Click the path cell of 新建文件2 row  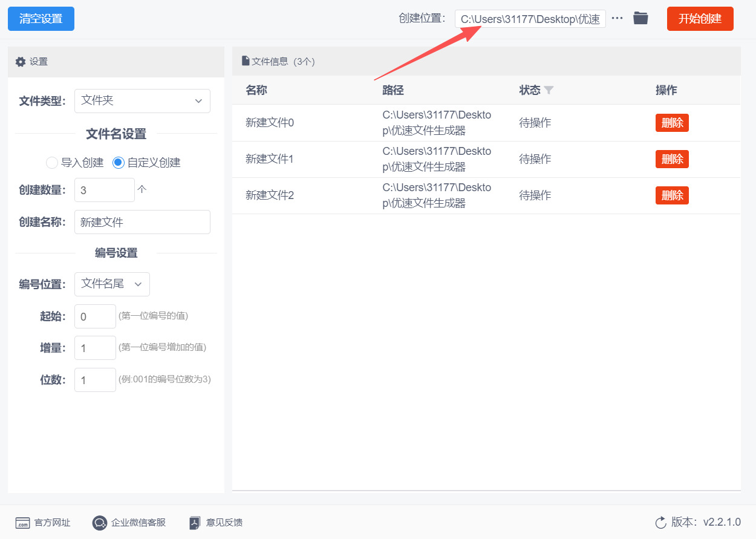437,195
